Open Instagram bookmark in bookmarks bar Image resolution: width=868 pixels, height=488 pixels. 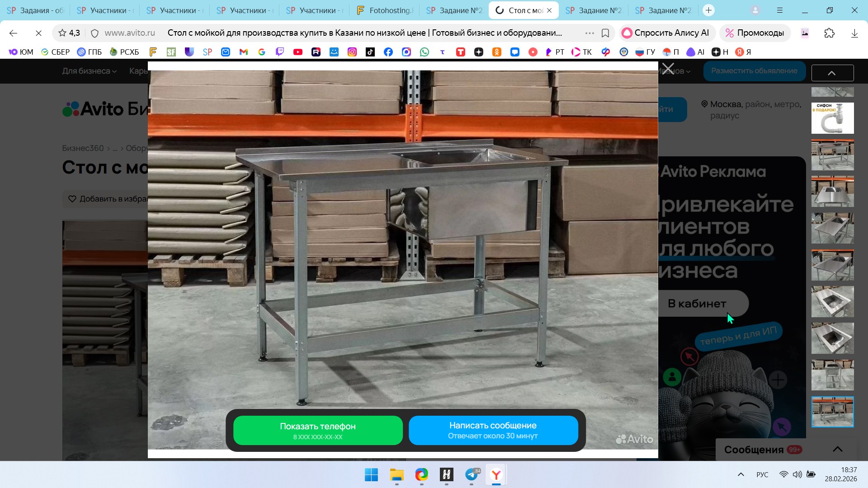[x=352, y=52]
